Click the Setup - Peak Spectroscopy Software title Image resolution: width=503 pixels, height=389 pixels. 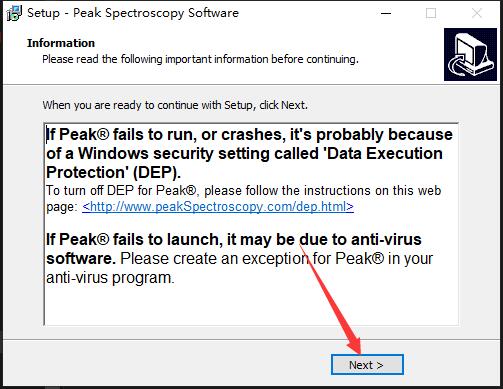tap(133, 13)
